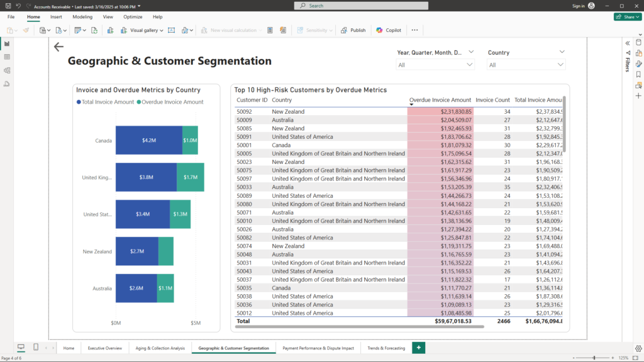
Task: Click the Share button
Action: click(627, 17)
